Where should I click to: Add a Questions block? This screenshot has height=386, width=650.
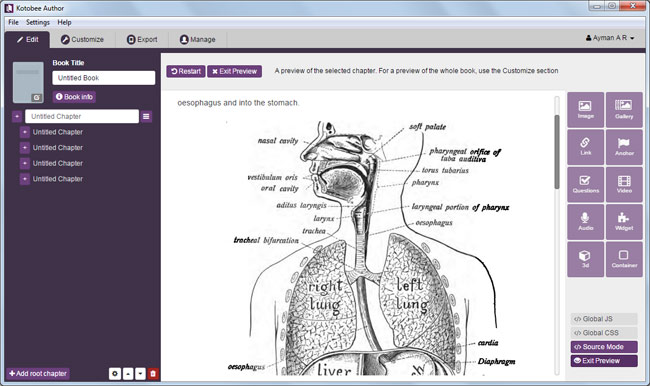pyautogui.click(x=585, y=185)
